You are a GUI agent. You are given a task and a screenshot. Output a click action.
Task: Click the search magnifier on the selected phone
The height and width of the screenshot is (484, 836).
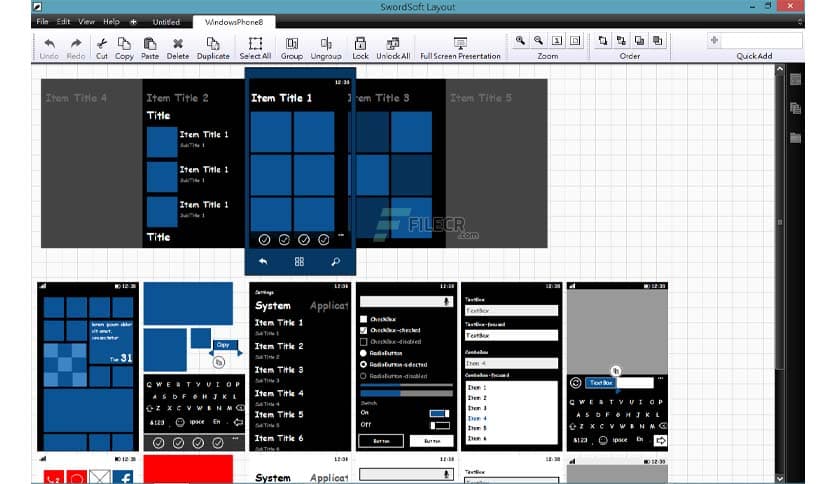[335, 262]
